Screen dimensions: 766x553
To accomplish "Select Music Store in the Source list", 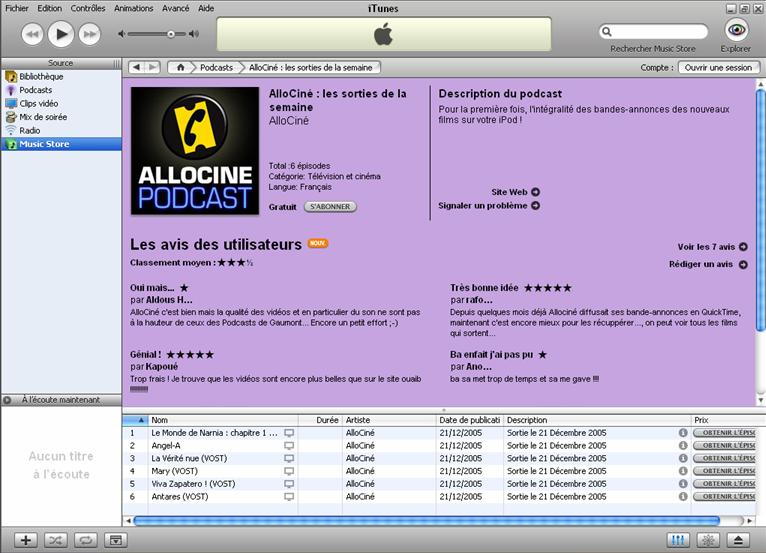I will [x=61, y=144].
